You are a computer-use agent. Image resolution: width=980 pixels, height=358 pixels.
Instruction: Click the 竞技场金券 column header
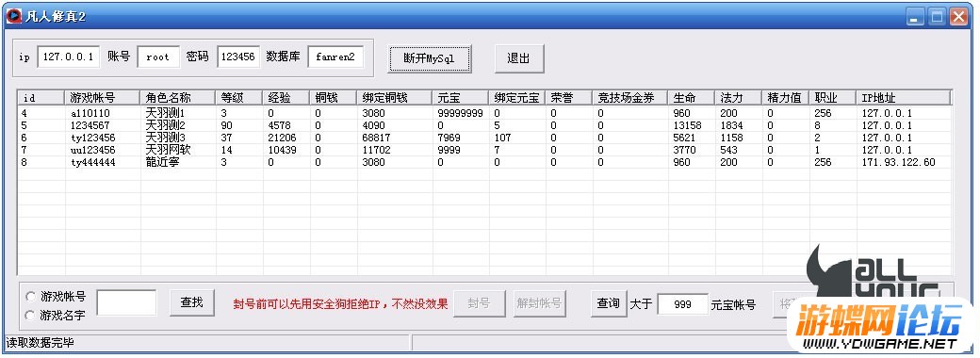pos(630,97)
